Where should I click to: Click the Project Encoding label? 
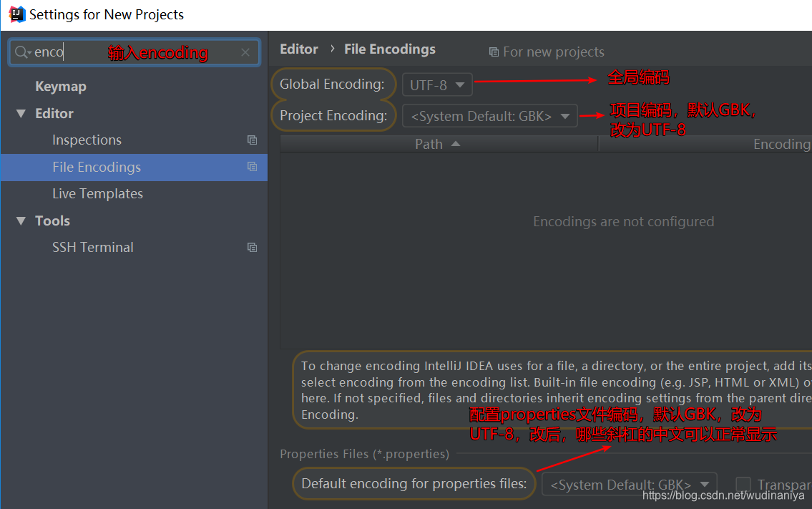[x=333, y=115]
